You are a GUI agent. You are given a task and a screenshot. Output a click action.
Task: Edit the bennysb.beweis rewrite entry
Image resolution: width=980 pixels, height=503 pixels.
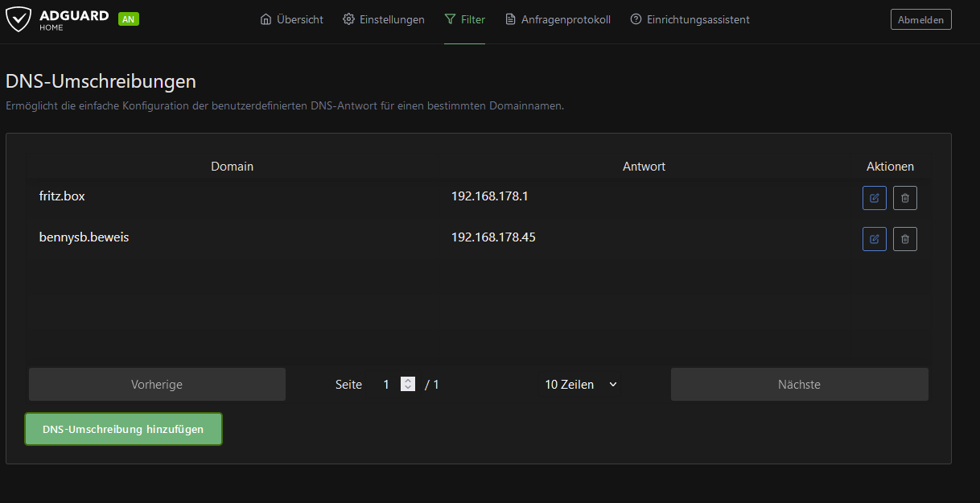[x=875, y=239]
